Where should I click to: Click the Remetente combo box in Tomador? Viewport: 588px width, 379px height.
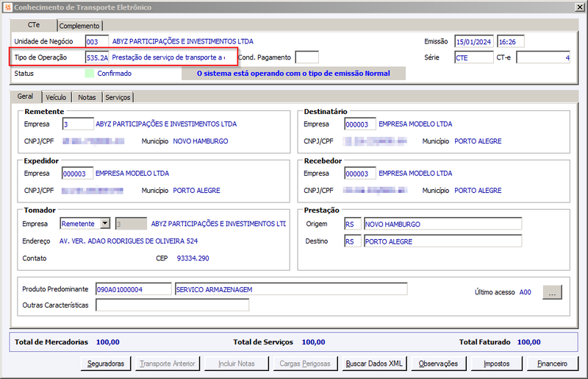click(85, 224)
